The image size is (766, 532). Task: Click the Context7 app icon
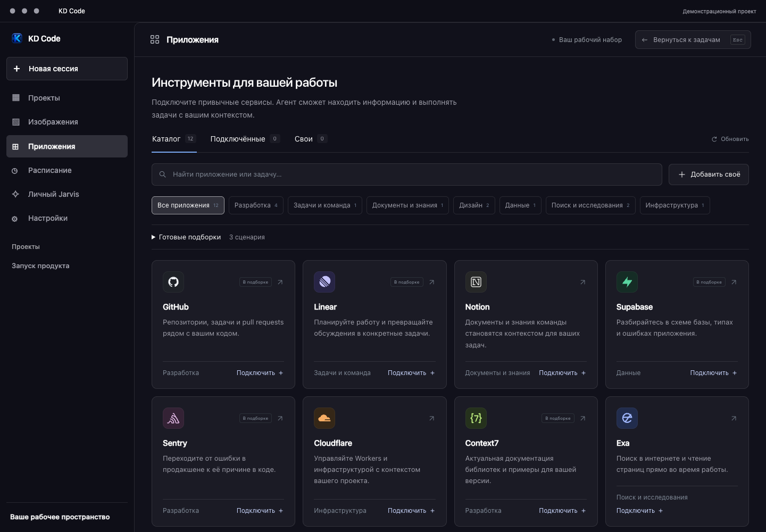click(476, 418)
